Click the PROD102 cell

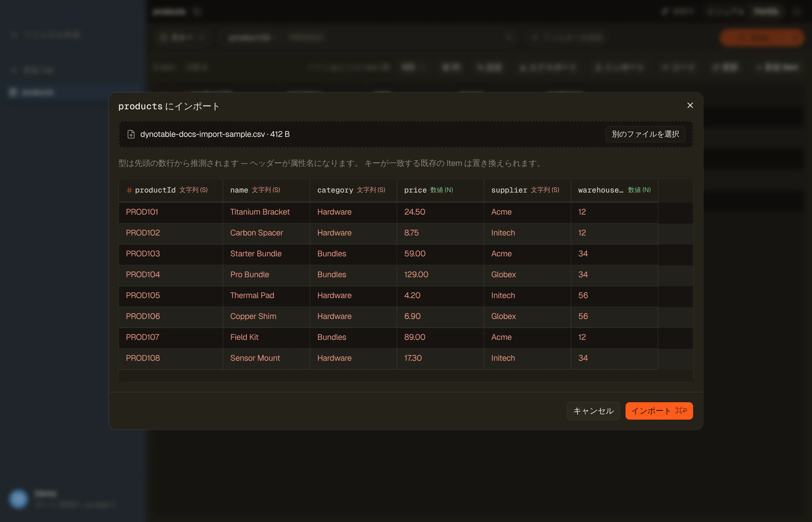[171, 233]
